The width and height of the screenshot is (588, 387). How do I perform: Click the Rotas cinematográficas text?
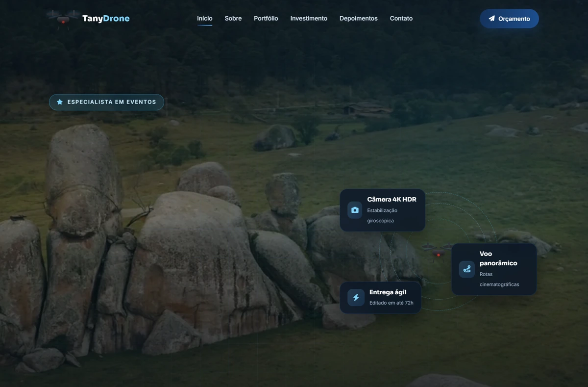coord(499,279)
